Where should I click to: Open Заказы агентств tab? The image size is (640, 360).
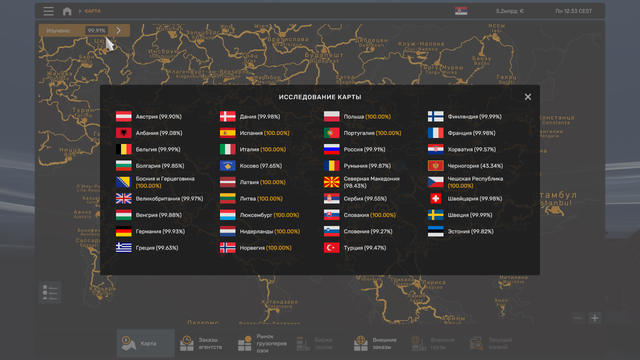[x=204, y=343]
